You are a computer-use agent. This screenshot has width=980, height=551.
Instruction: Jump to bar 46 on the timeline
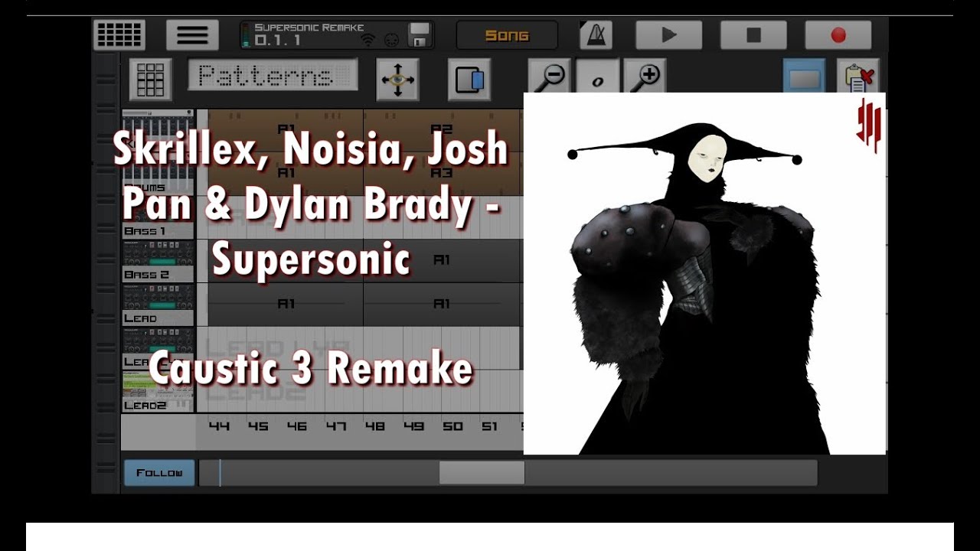click(297, 426)
